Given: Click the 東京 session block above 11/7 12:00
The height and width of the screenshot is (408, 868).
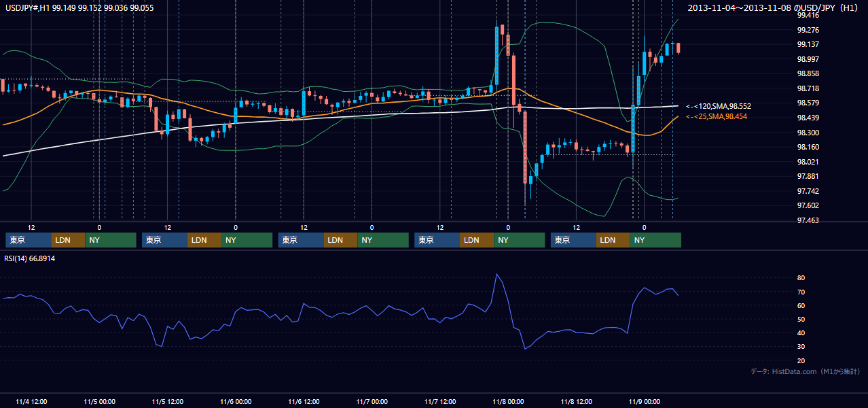Looking at the screenshot, I should coord(437,240).
